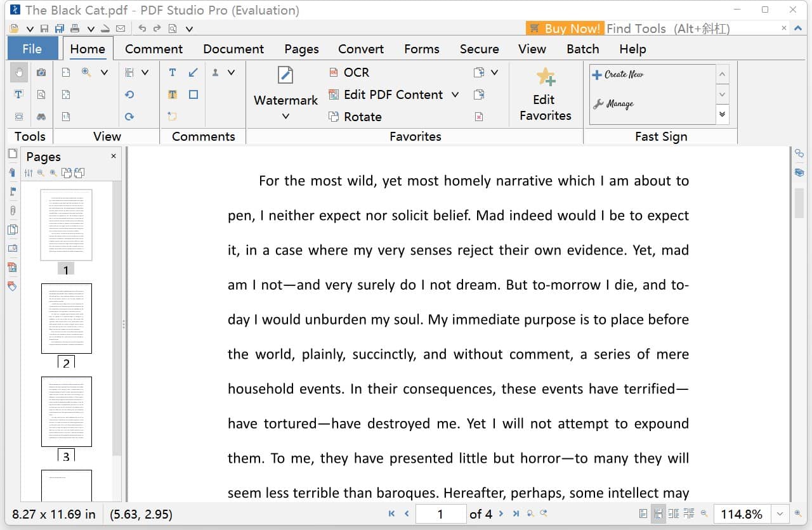Close the Pages panel
This screenshot has width=812, height=530.
click(x=114, y=156)
